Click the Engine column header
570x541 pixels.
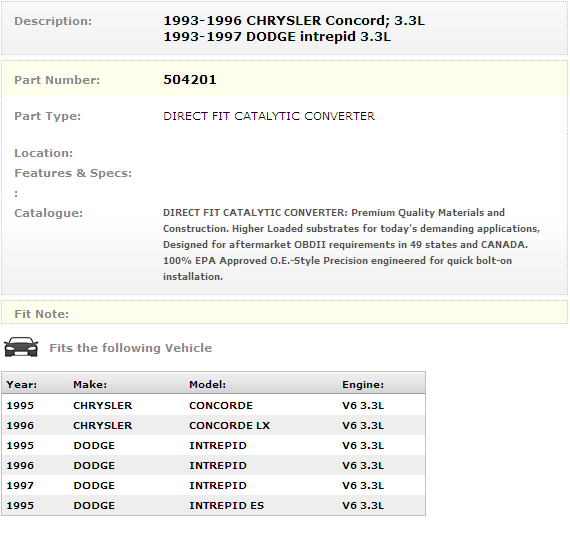363,384
